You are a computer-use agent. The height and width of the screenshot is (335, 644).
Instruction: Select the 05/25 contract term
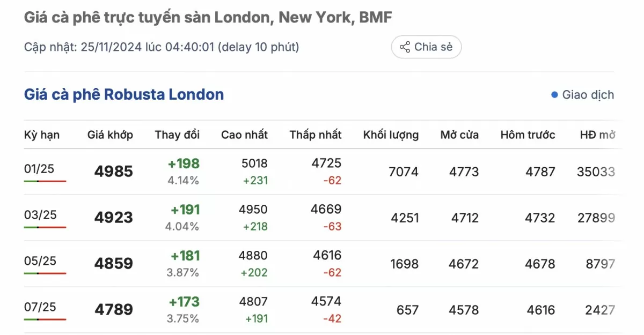pyautogui.click(x=40, y=261)
